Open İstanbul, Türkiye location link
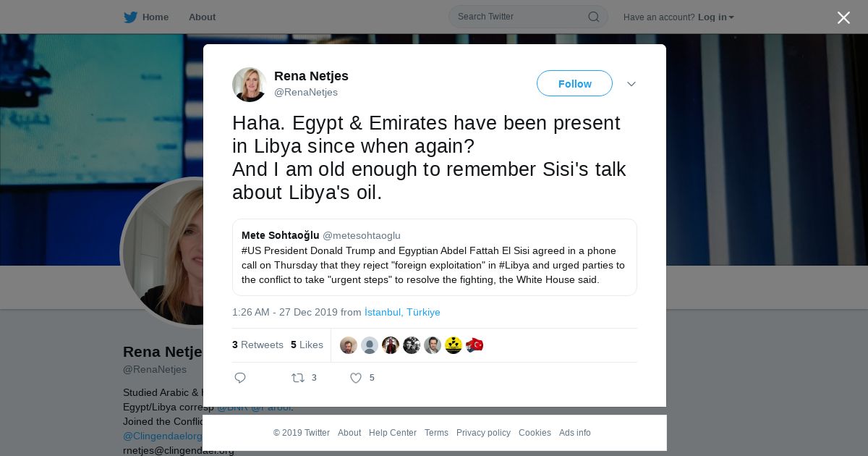 (402, 313)
